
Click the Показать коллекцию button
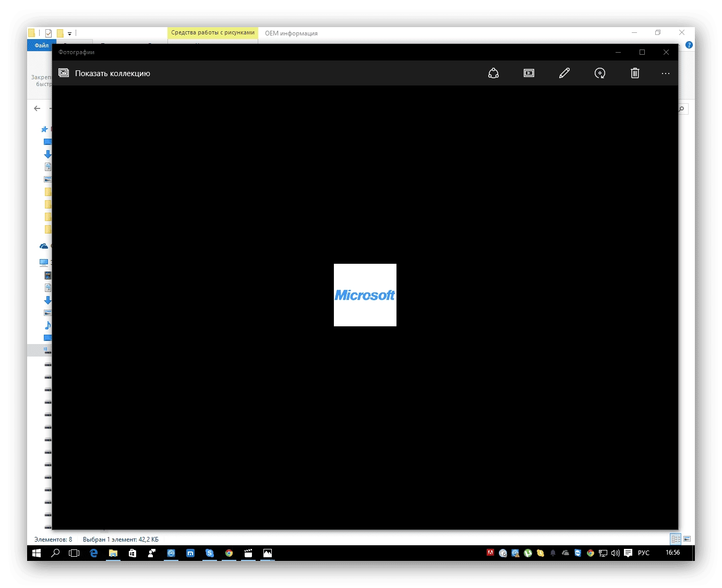[104, 73]
